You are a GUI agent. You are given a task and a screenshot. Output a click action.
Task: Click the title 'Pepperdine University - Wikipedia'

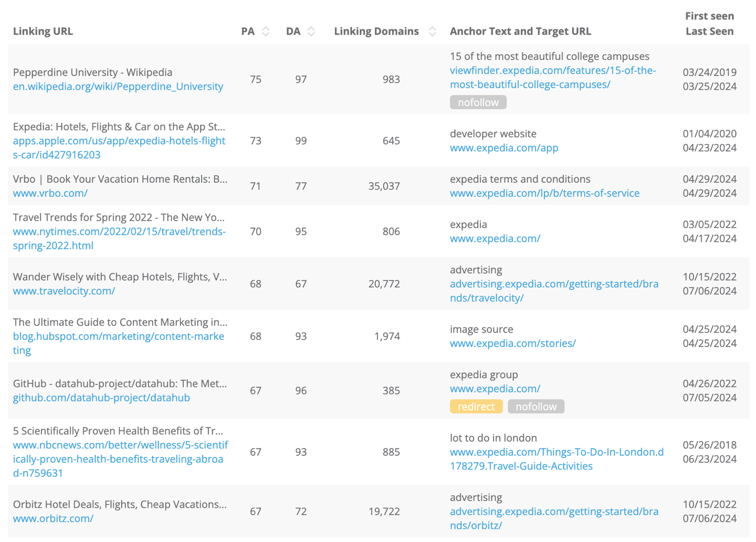[x=92, y=72]
